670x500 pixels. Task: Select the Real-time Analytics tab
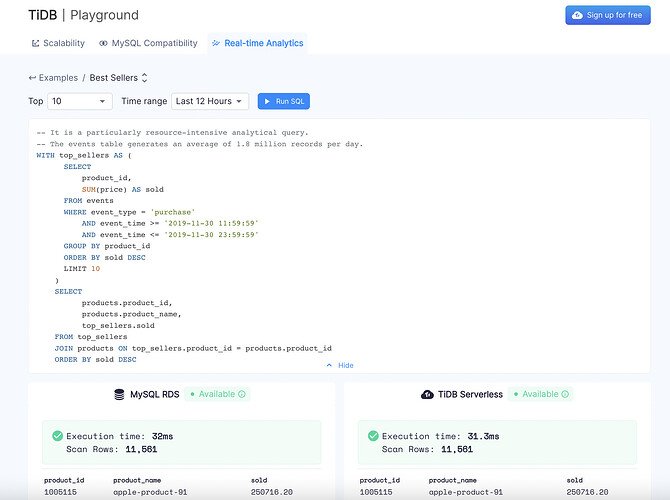(258, 43)
